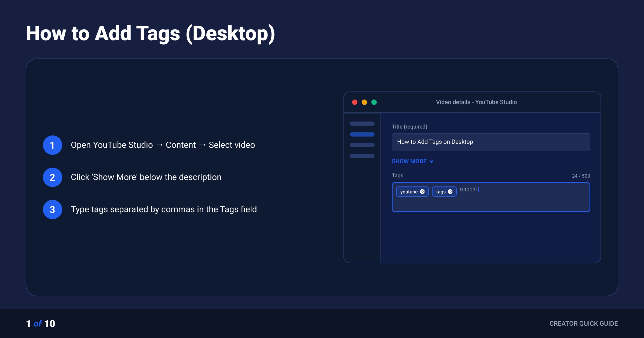The width and height of the screenshot is (644, 338).
Task: Click 'Type tags separated by commas' step text
Action: 133,209
